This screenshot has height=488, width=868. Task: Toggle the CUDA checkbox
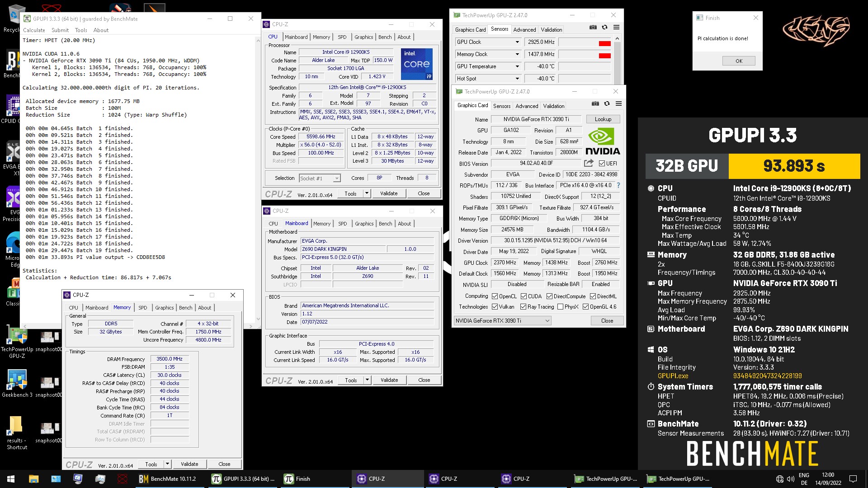(x=524, y=296)
